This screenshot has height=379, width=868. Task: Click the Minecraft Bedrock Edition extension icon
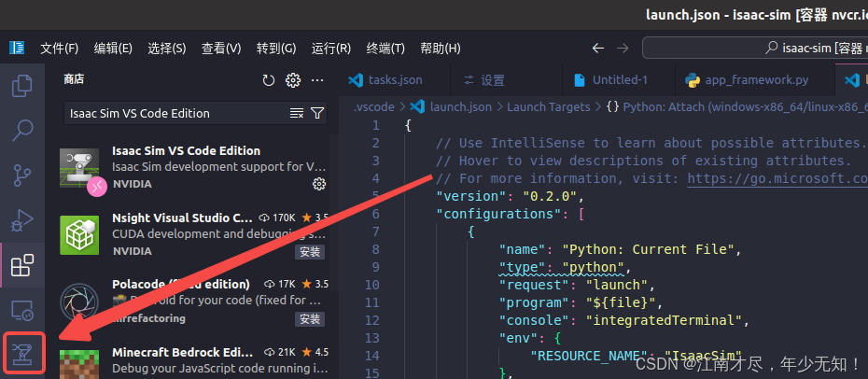click(x=79, y=364)
